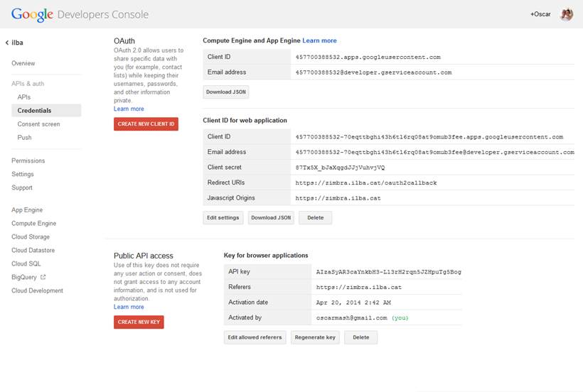Click the Google logo in the header
The image size is (583, 392).
32,14
